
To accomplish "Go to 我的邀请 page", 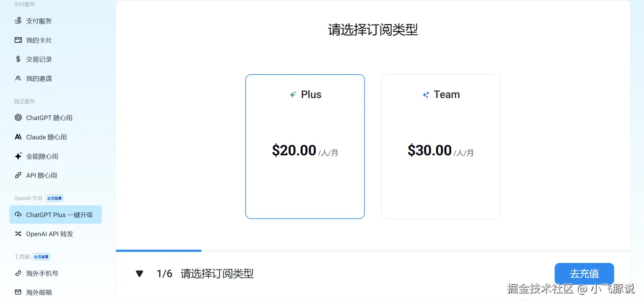I will coord(39,78).
